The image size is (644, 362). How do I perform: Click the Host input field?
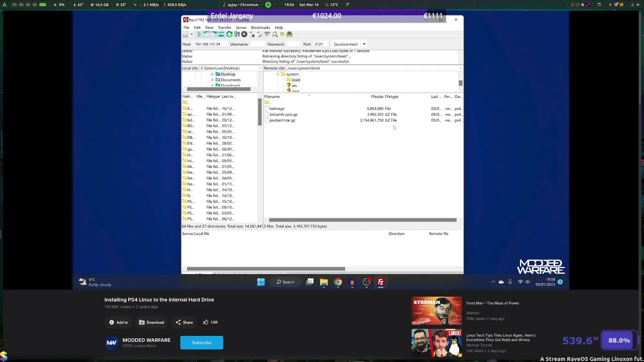click(x=210, y=44)
